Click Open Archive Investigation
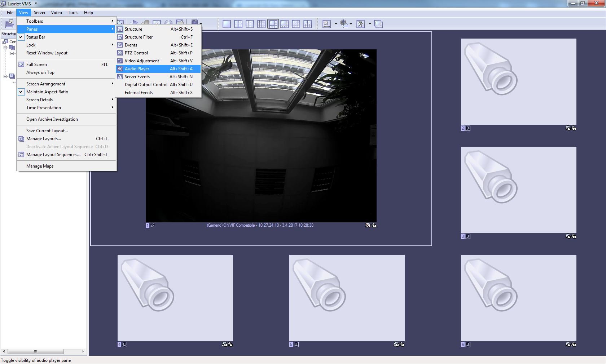The height and width of the screenshot is (364, 606). tap(52, 119)
